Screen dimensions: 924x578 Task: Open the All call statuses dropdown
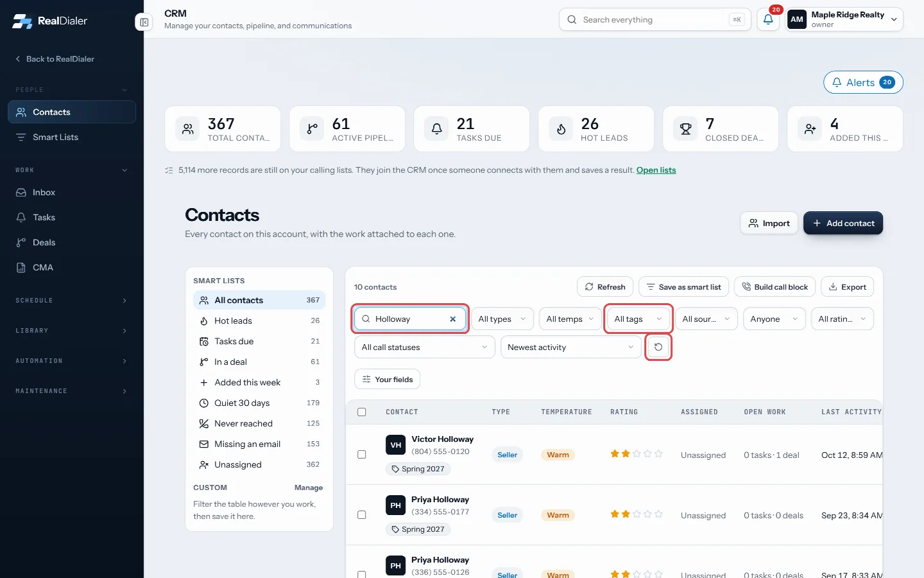point(425,347)
